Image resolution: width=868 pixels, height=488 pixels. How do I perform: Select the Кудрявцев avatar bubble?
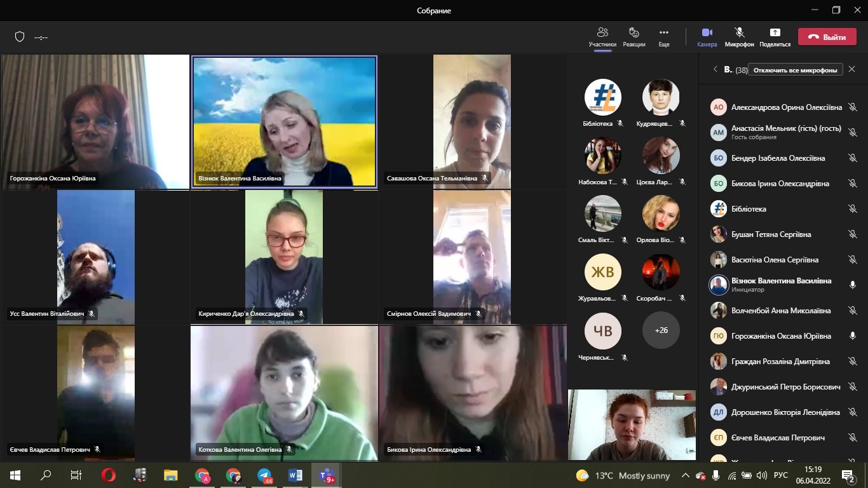pos(661,97)
